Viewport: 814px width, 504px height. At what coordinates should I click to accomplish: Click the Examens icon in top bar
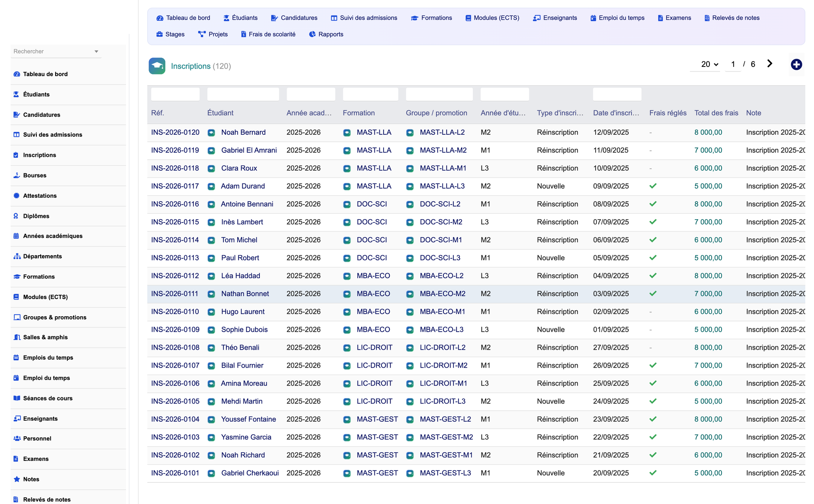coord(660,18)
